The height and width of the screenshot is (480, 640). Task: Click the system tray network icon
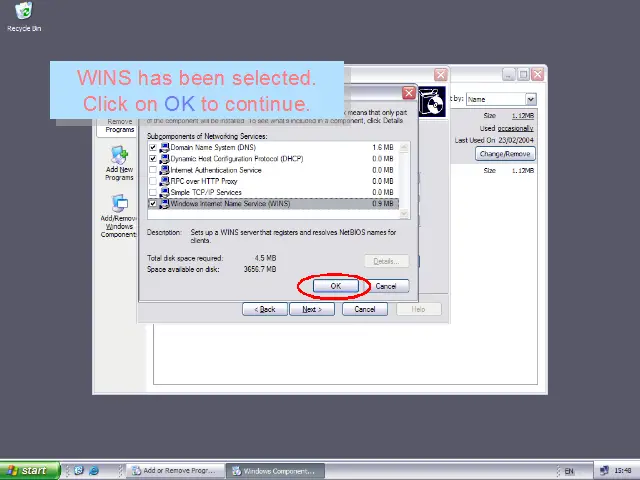point(604,471)
